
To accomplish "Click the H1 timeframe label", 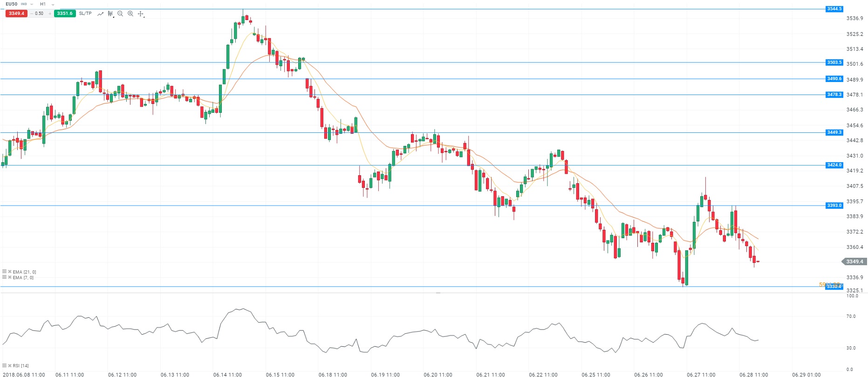I will (x=43, y=4).
